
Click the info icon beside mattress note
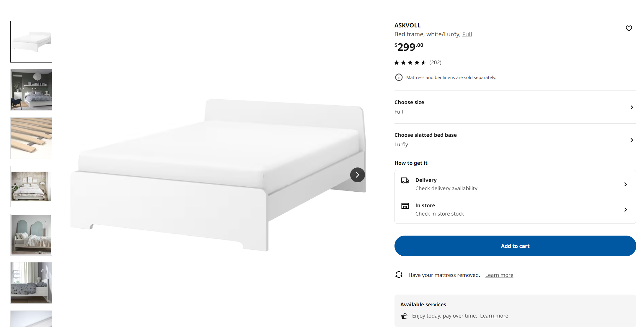click(399, 77)
